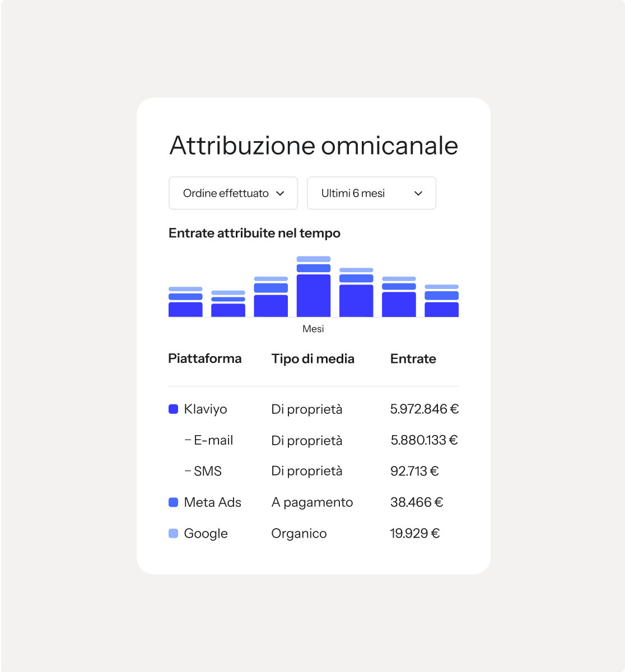Click the chevron beside Ultimi 6 mesi
This screenshot has width=625, height=672.
tap(418, 193)
